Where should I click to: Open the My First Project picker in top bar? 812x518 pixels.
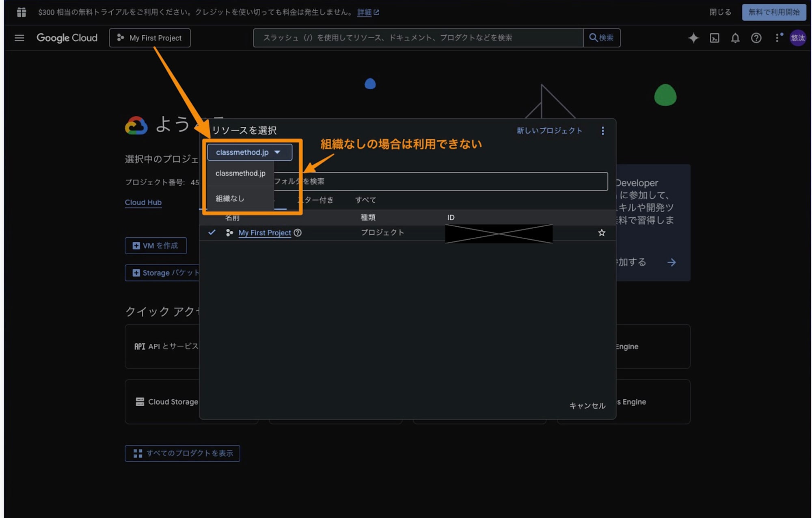pyautogui.click(x=150, y=38)
